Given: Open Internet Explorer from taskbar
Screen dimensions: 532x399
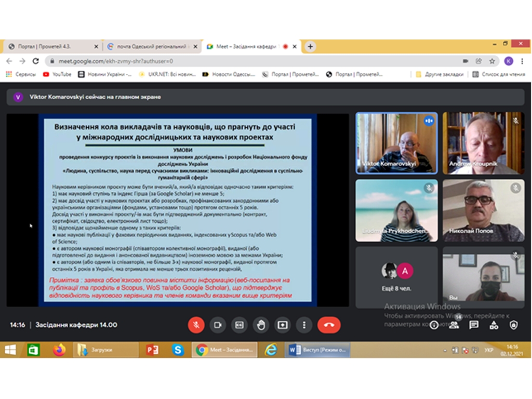Looking at the screenshot, I should coord(271,350).
